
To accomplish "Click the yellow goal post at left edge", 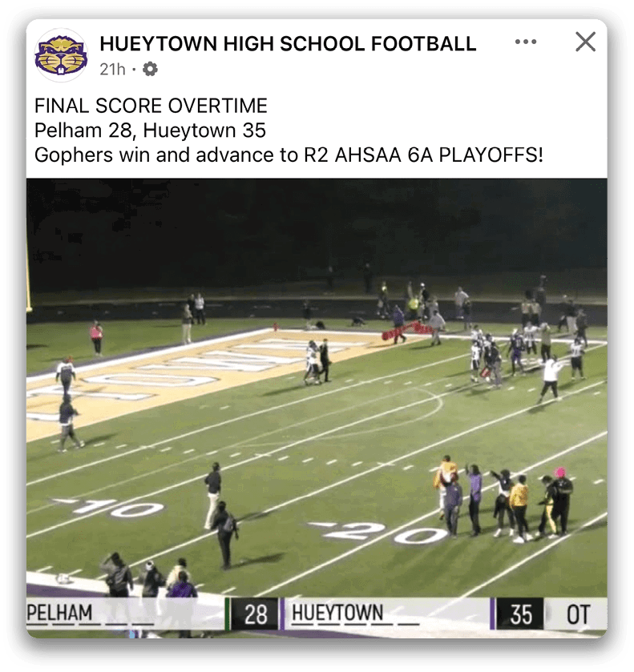I will (x=29, y=274).
